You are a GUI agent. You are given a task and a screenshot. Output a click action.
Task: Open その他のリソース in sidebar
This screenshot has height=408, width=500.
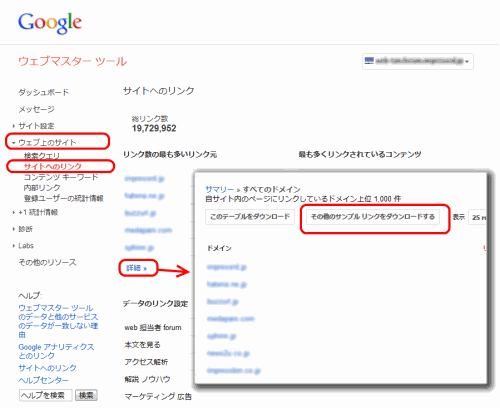tap(47, 262)
